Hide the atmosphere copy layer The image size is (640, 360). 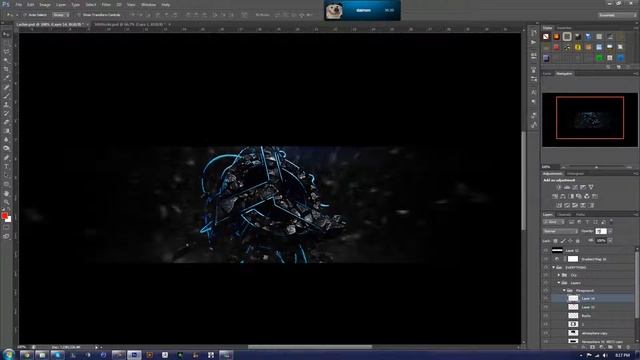point(546,333)
